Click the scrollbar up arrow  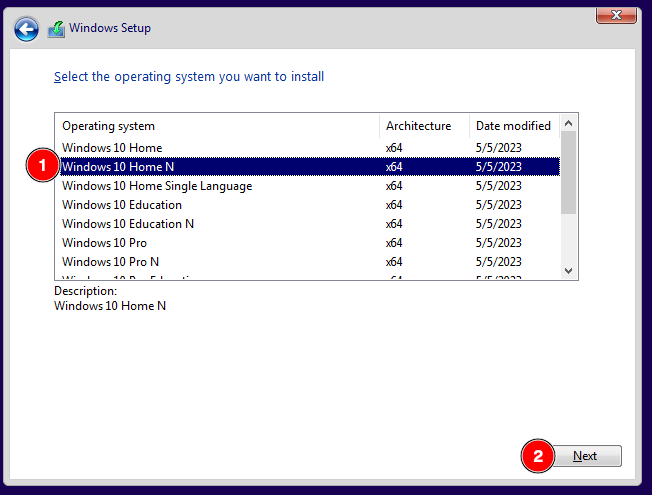pyautogui.click(x=568, y=123)
